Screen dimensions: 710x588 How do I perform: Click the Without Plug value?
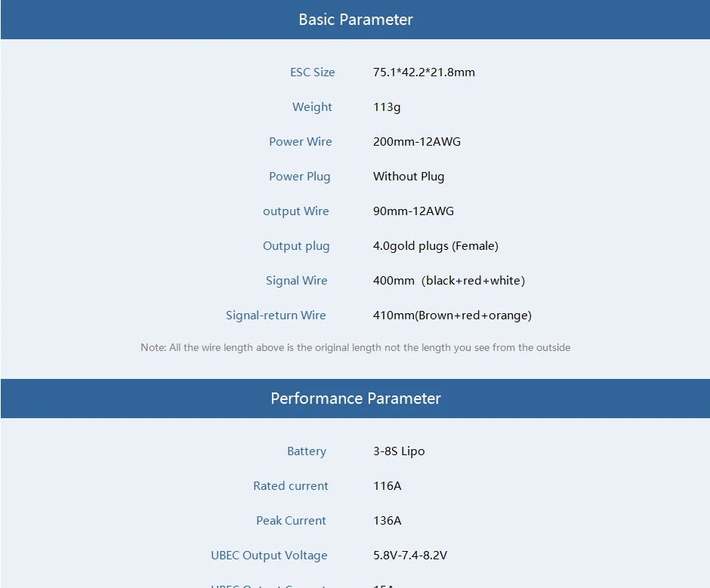(x=409, y=177)
